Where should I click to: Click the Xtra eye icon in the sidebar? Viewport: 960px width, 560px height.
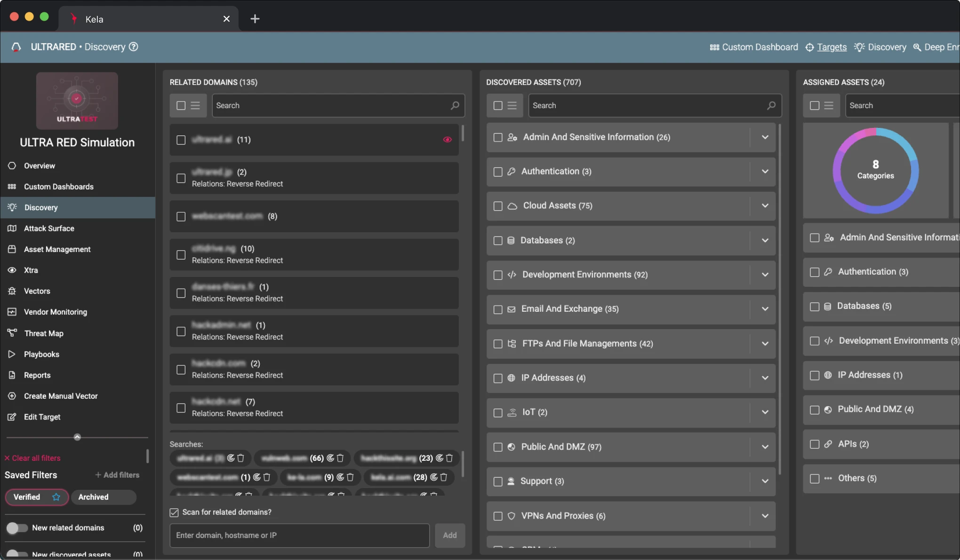(12, 270)
